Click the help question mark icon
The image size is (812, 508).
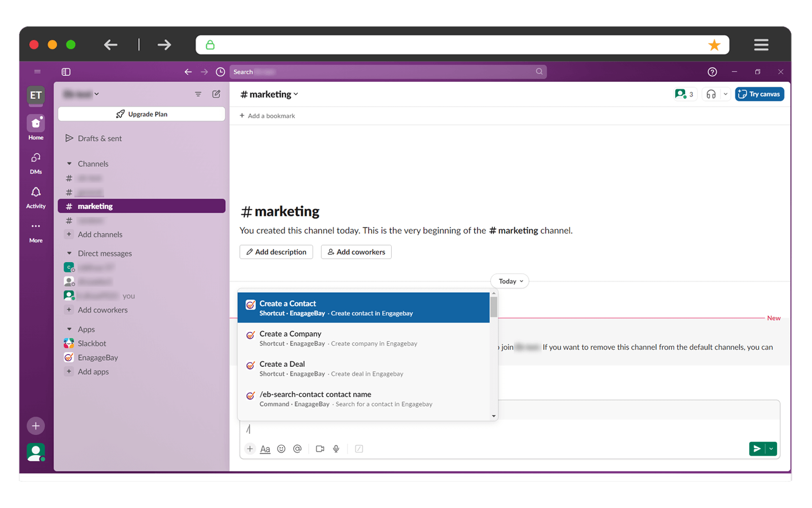[x=712, y=72]
